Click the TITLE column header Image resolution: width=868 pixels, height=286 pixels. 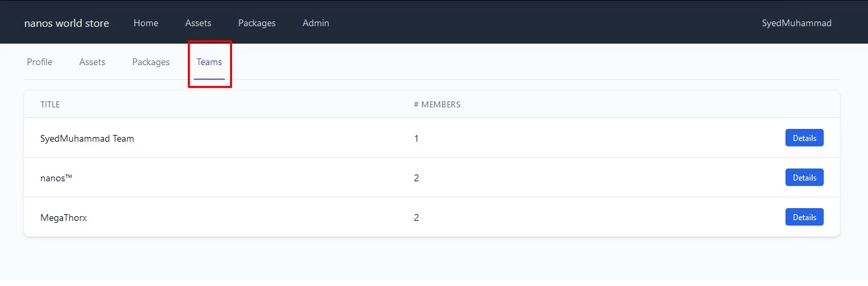click(50, 105)
